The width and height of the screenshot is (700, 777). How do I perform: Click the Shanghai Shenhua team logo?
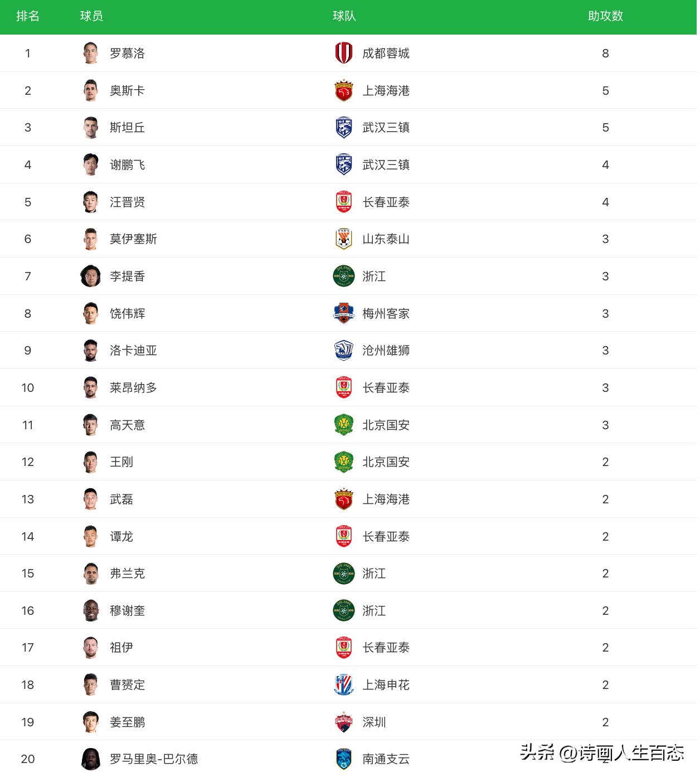[x=344, y=684]
